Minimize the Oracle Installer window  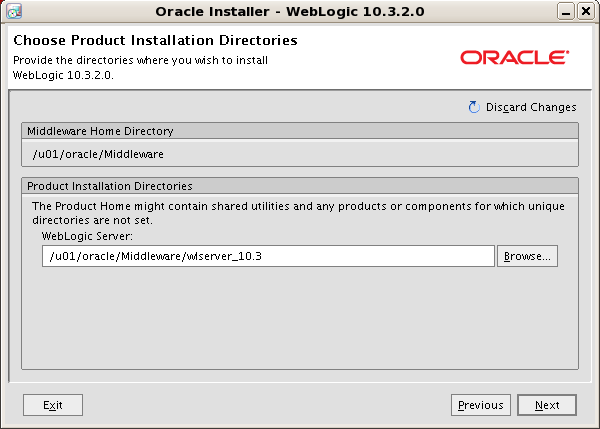[566, 11]
